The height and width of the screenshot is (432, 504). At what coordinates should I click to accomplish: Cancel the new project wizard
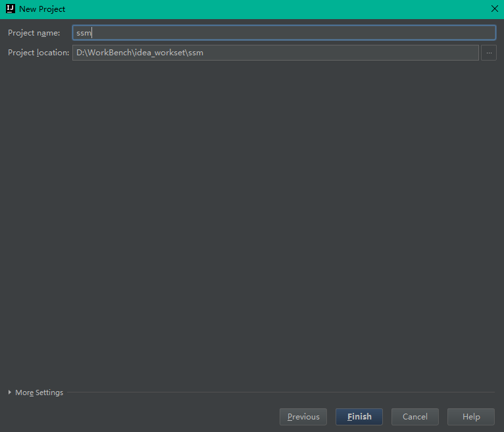point(415,417)
